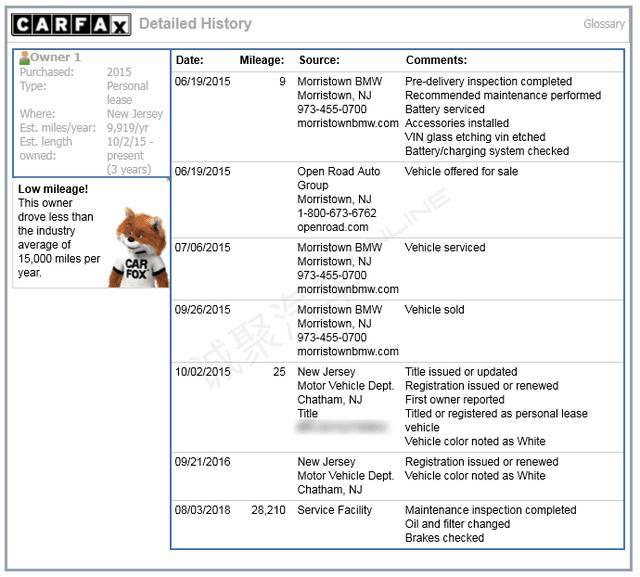Screen dimensions: 640x577
Task: Click the Recommended maintenance performed comment
Action: 503,95
